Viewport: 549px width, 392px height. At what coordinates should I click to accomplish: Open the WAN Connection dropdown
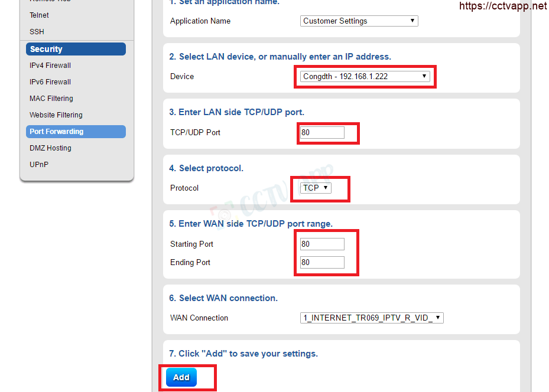[372, 318]
